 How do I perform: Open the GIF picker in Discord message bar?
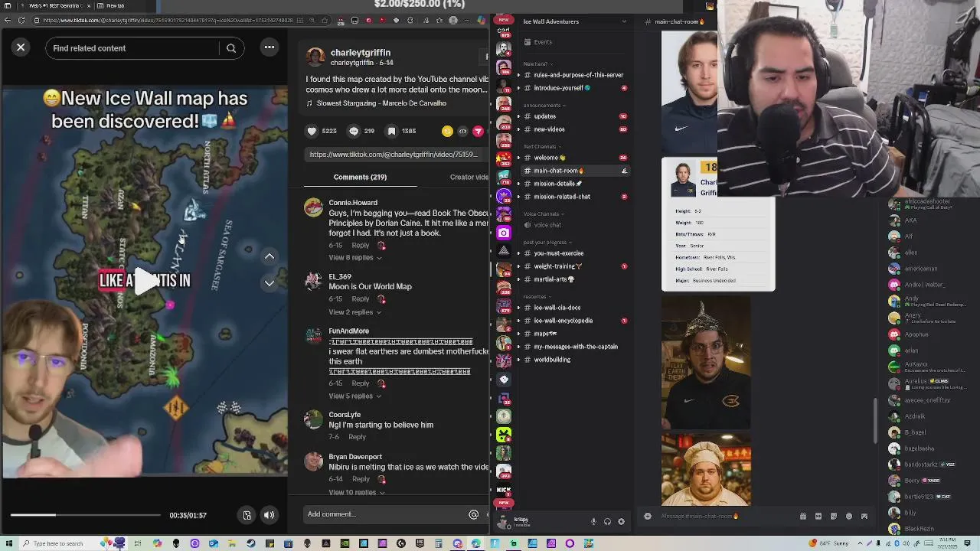coord(818,516)
